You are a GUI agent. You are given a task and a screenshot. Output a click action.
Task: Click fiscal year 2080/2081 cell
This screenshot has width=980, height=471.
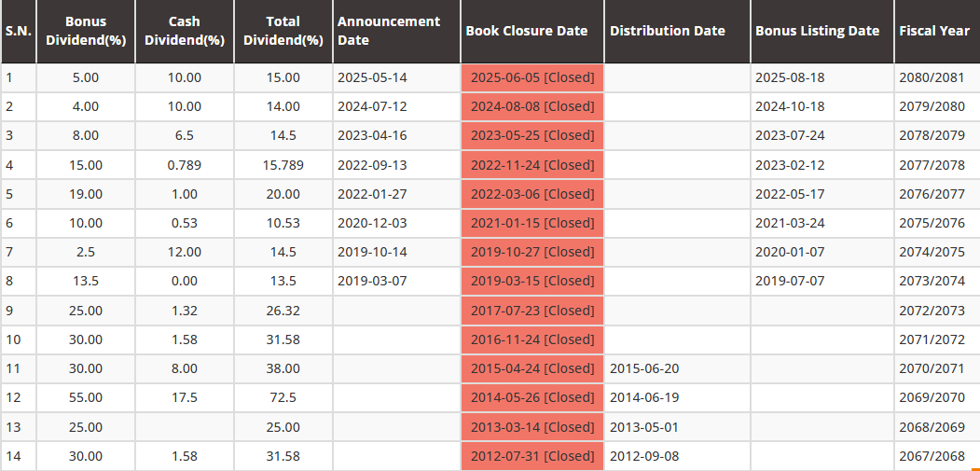932,77
